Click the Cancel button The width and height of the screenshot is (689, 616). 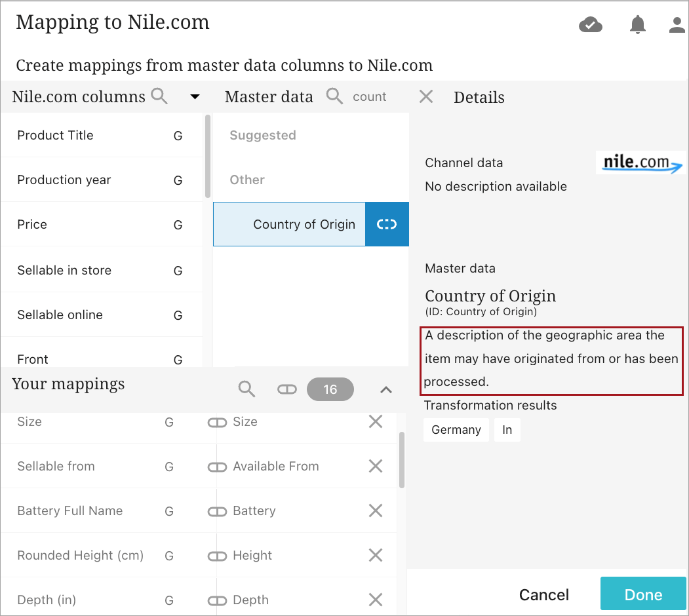(544, 594)
